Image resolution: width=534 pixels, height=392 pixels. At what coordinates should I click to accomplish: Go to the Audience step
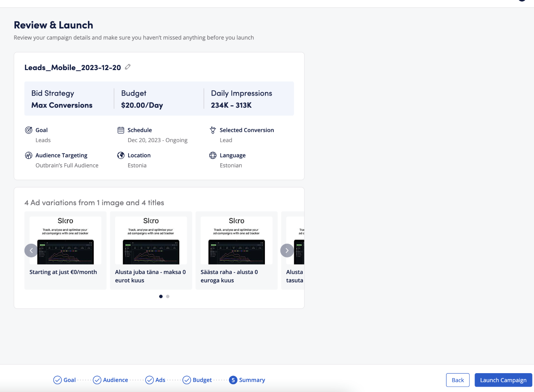tap(110, 380)
